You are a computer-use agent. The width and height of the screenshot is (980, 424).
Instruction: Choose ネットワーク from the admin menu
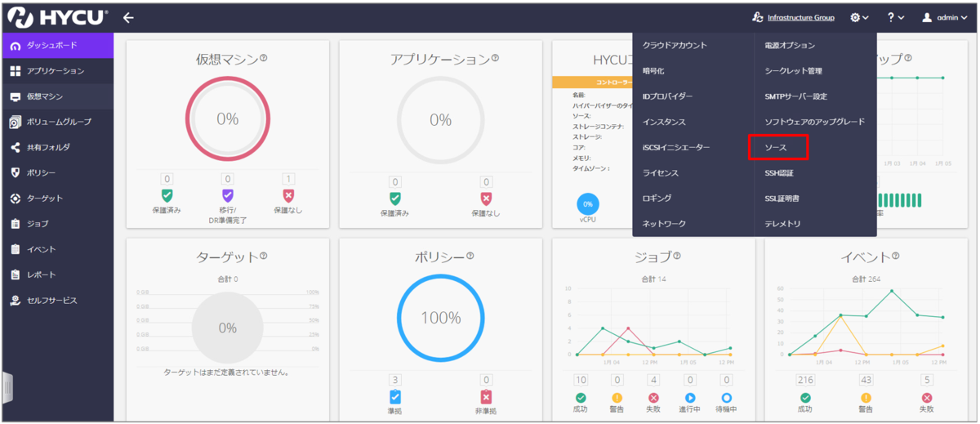click(664, 223)
